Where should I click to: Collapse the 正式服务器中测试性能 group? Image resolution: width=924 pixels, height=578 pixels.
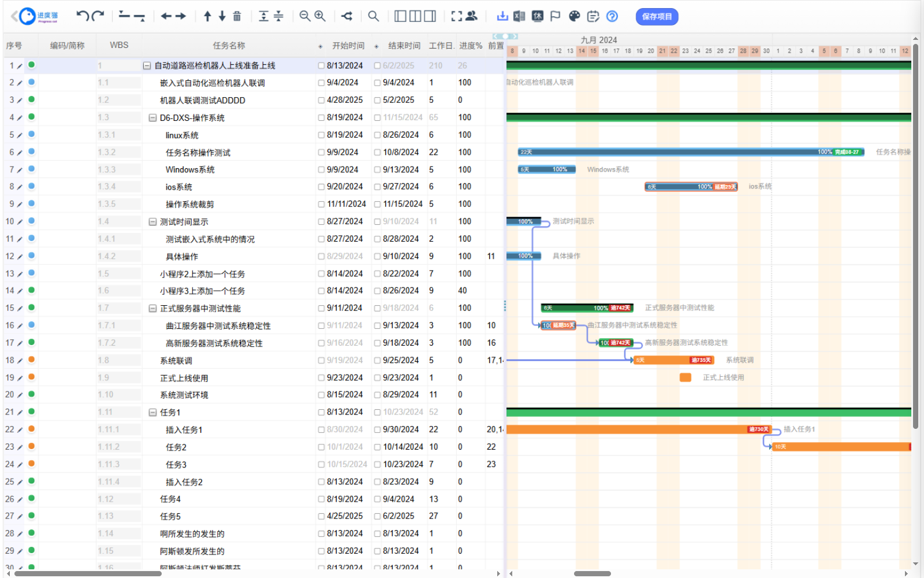pos(152,309)
